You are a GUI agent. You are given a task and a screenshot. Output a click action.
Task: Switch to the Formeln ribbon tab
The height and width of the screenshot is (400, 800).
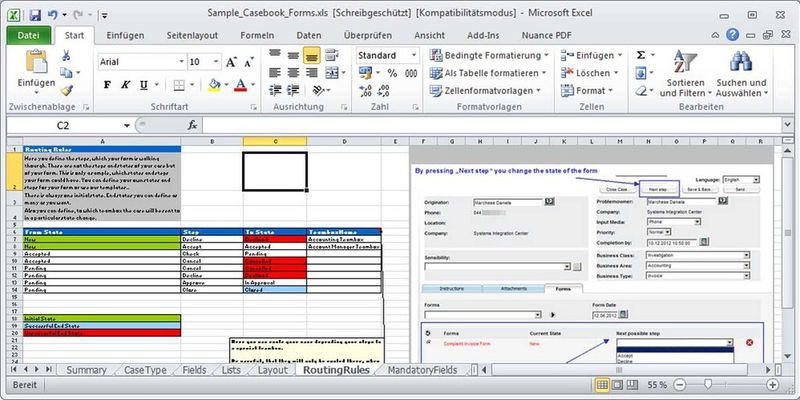coord(257,35)
